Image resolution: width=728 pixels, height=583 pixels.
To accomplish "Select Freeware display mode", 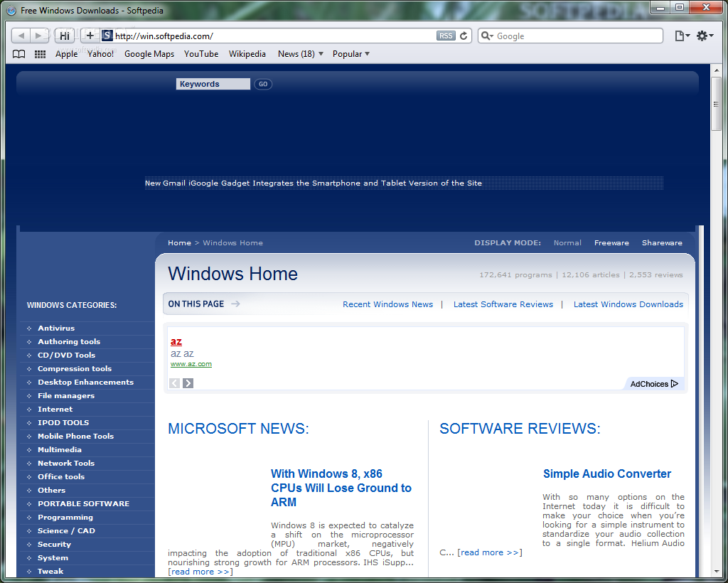I will 611,242.
